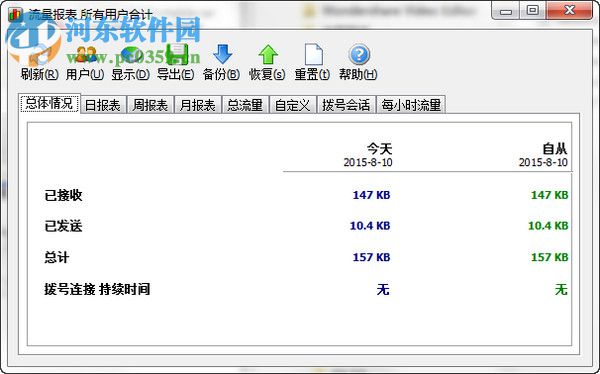Click the blue 无 dial-up value

pyautogui.click(x=383, y=289)
